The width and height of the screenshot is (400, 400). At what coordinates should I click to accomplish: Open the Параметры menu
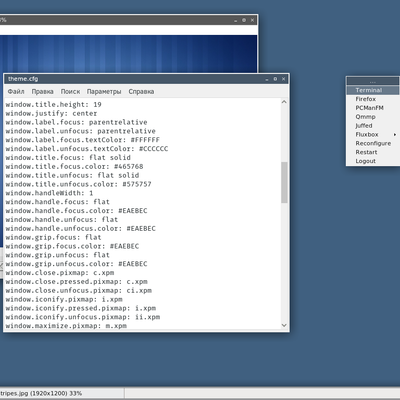(104, 91)
